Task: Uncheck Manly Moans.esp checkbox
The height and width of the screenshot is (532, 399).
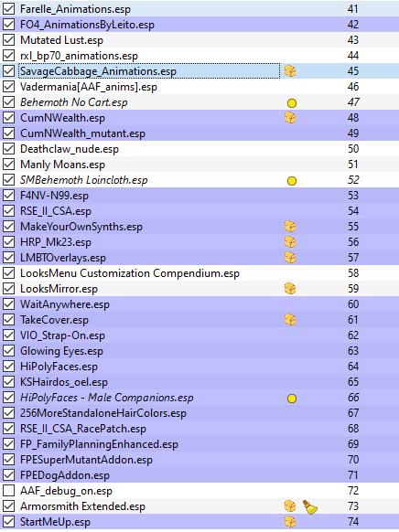Action: [8, 165]
